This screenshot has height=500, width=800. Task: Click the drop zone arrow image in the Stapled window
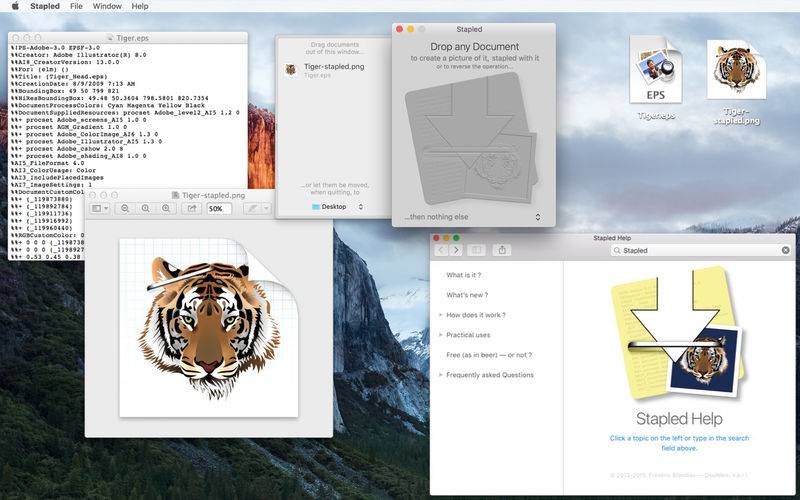click(x=471, y=138)
